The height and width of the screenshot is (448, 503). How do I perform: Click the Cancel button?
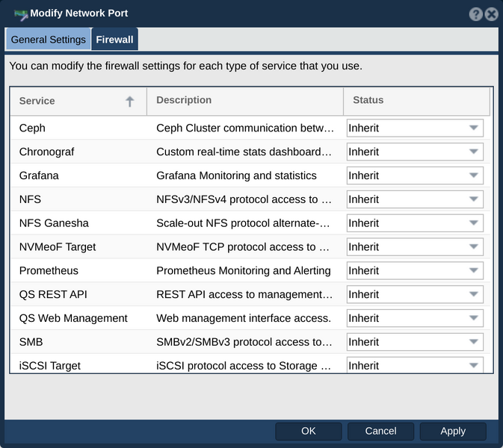point(380,431)
